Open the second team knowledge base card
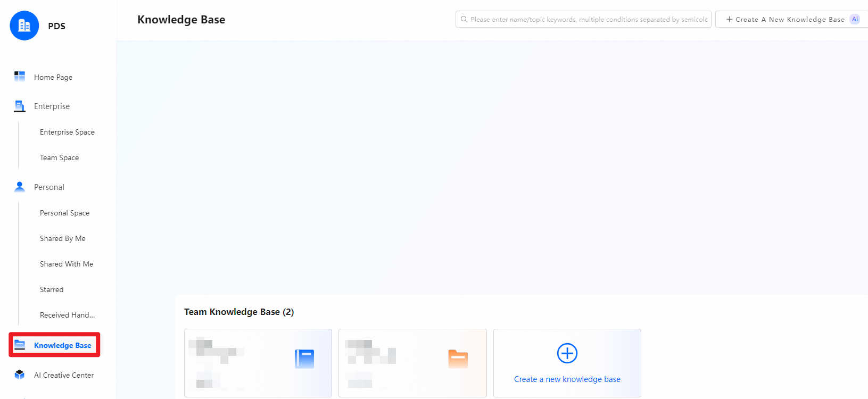This screenshot has height=399, width=868. point(412,363)
